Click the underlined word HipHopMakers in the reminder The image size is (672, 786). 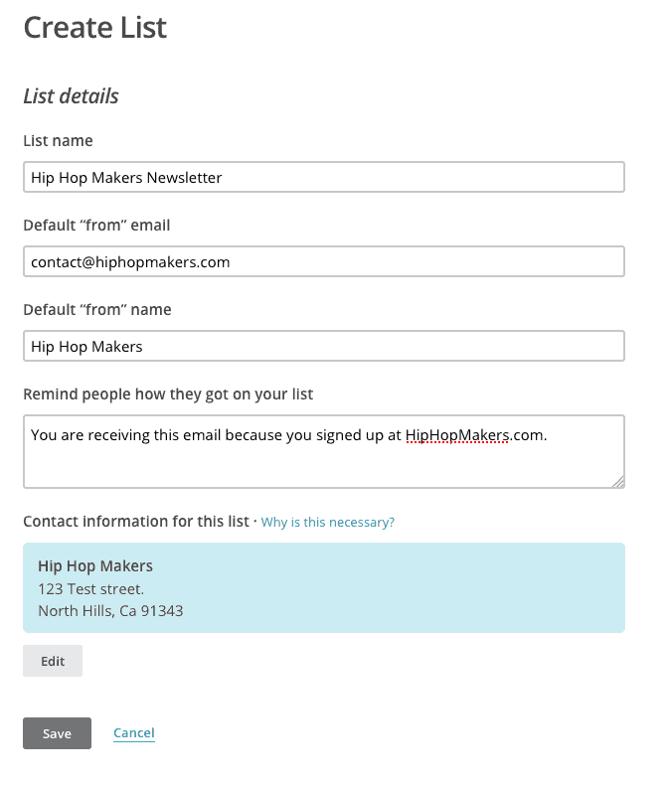pyautogui.click(x=457, y=434)
